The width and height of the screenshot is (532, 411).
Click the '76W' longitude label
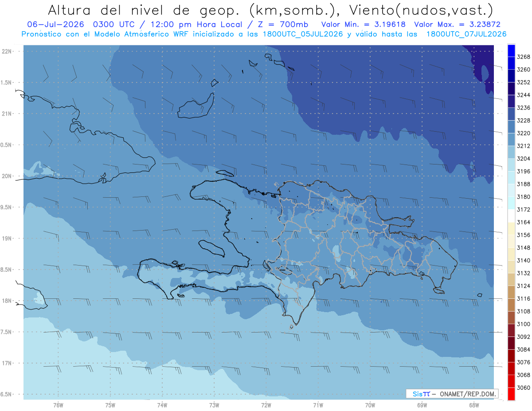point(58,405)
